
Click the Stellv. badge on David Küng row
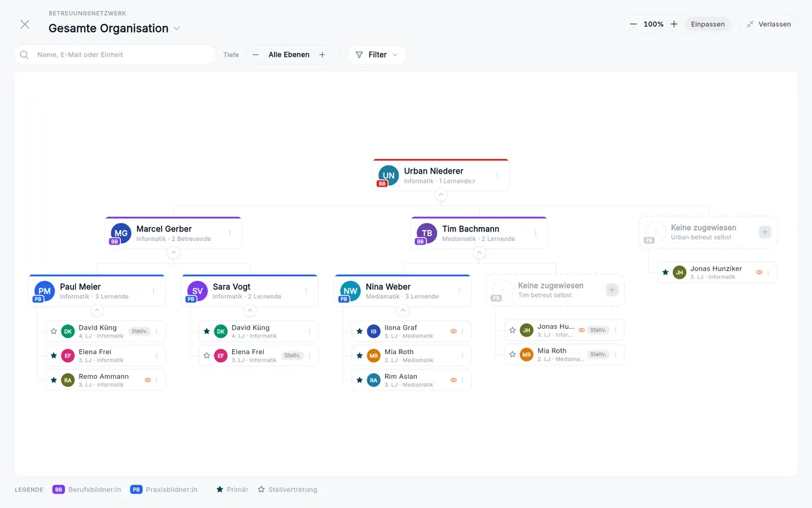[139, 331]
